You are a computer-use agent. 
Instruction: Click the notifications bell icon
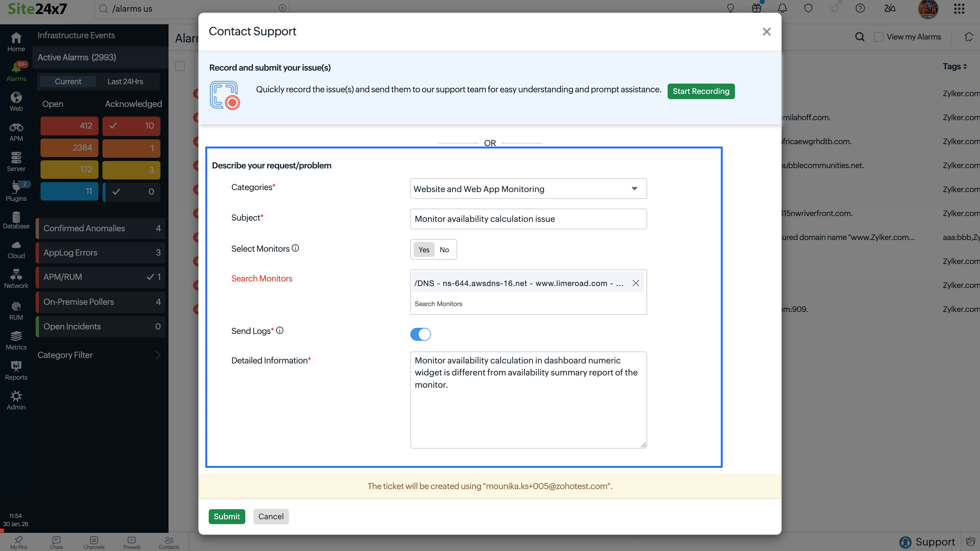[x=782, y=8]
